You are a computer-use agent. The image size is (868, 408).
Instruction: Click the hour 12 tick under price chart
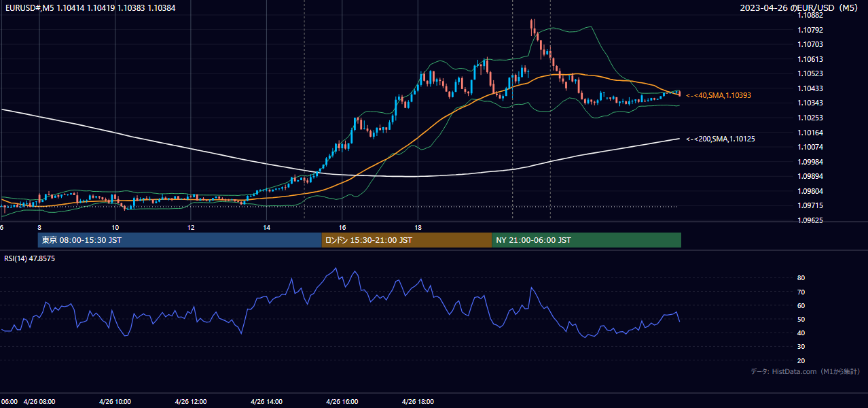click(191, 227)
